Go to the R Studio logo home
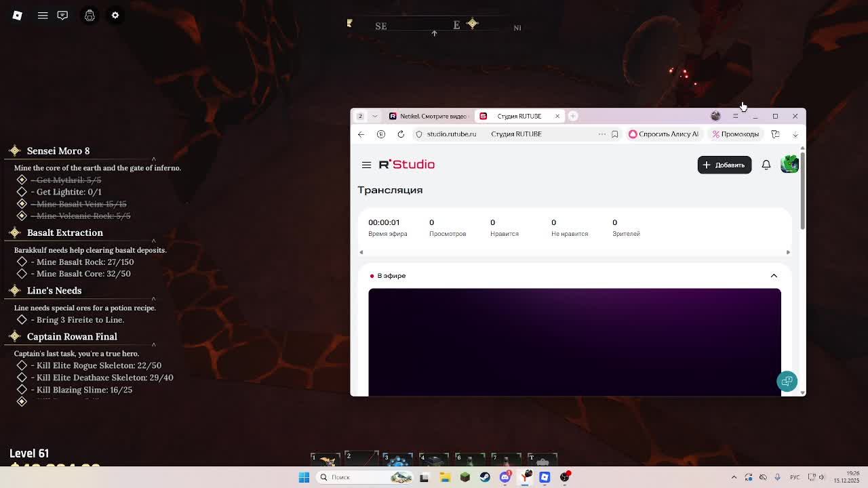This screenshot has height=488, width=868. coord(407,165)
